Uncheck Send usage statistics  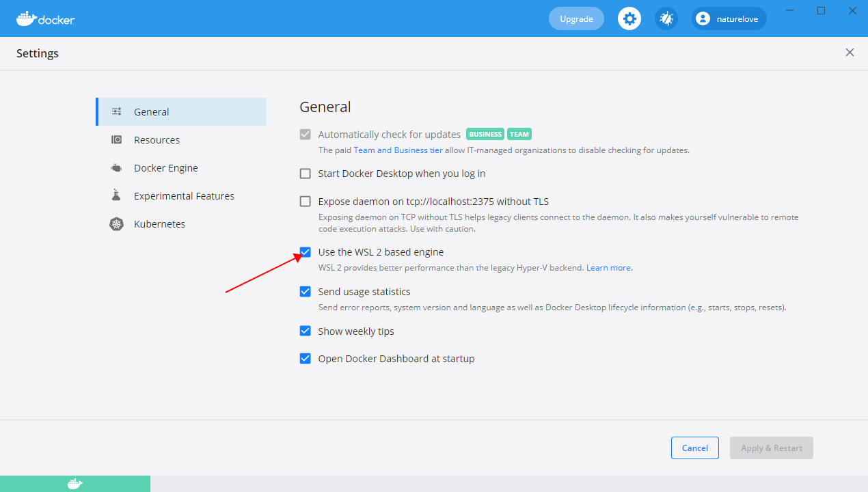point(305,291)
